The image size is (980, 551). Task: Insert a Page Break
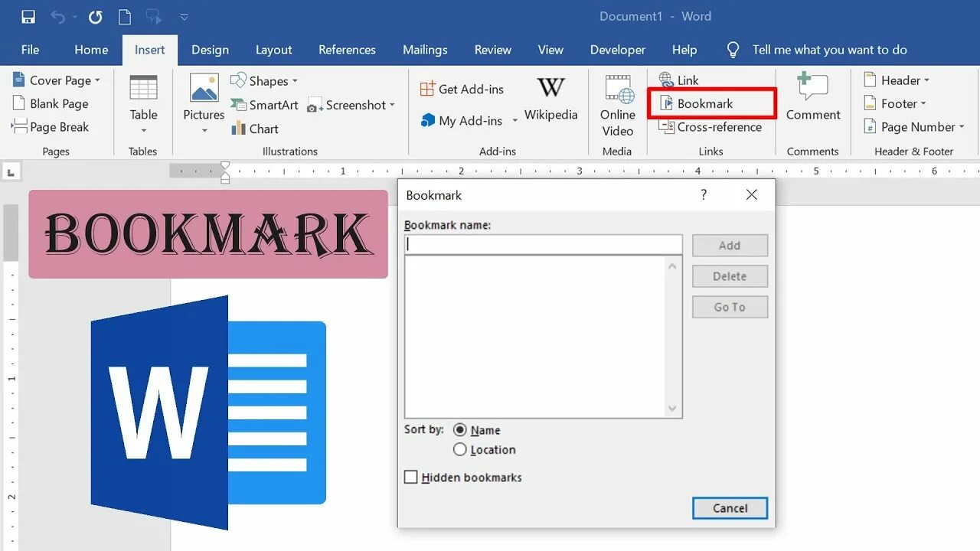pyautogui.click(x=51, y=127)
